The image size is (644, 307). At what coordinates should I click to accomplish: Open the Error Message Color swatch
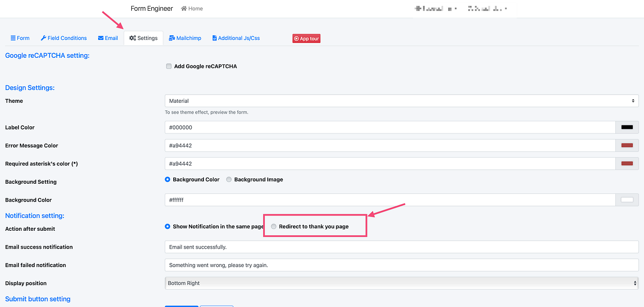coord(627,145)
